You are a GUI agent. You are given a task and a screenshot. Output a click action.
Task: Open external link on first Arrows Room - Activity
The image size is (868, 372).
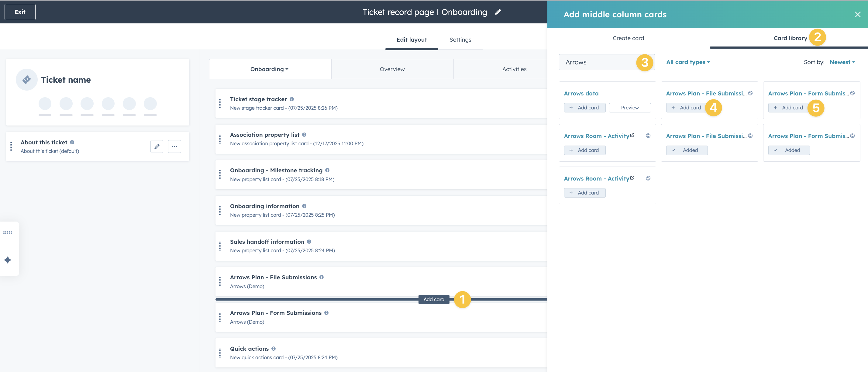(x=632, y=135)
